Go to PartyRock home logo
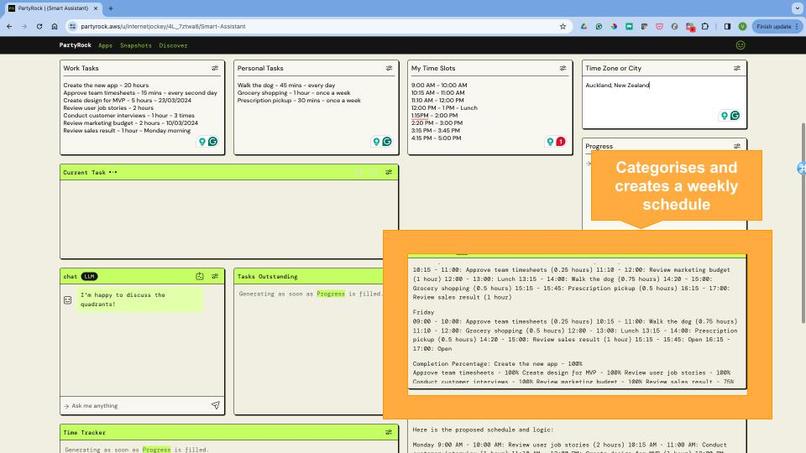 (75, 45)
